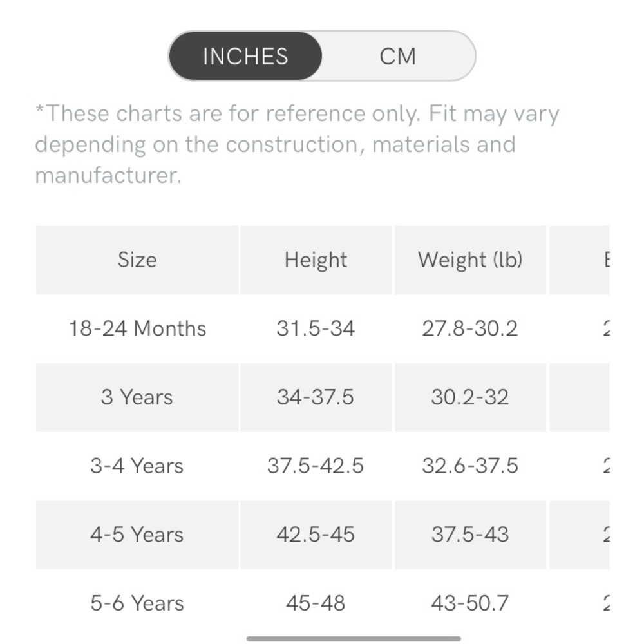
Task: Select the 3-4 Years size cell
Action: [137, 466]
